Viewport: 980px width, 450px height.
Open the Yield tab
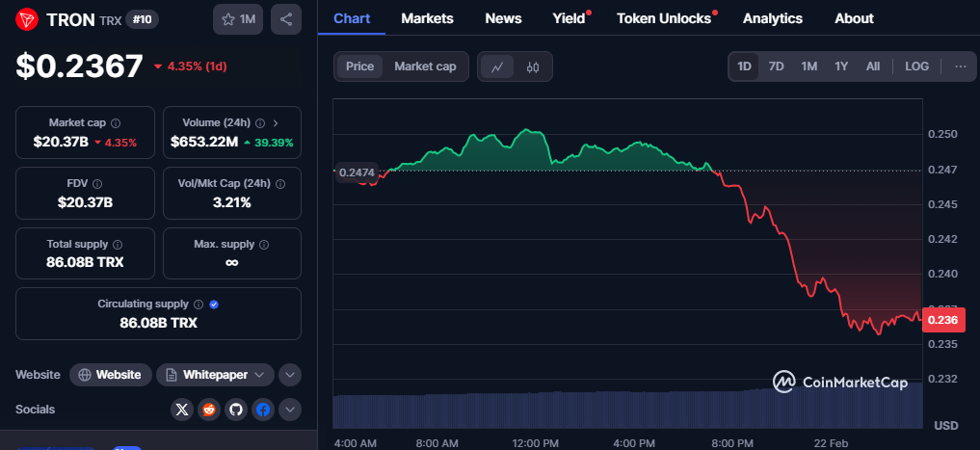[569, 18]
